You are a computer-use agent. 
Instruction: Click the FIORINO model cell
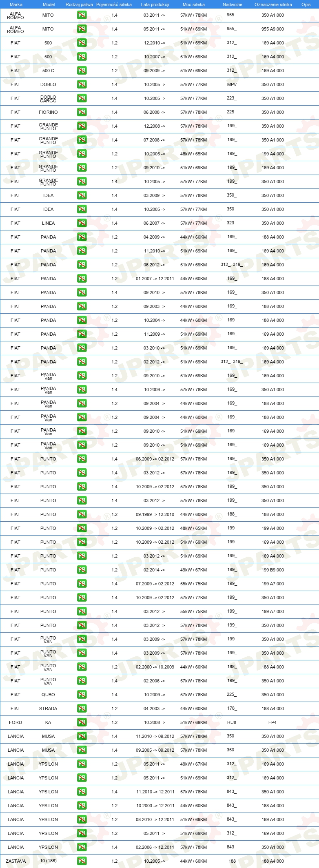tap(48, 112)
